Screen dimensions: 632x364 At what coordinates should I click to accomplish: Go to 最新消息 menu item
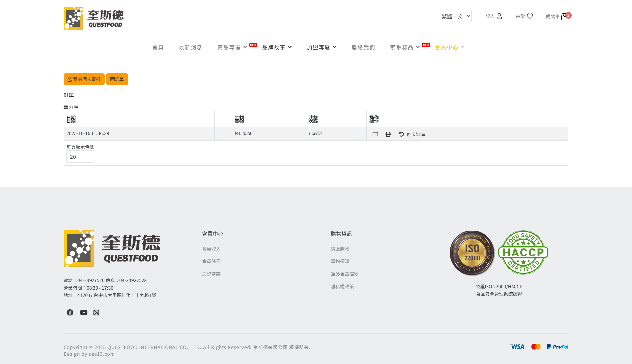pos(190,47)
